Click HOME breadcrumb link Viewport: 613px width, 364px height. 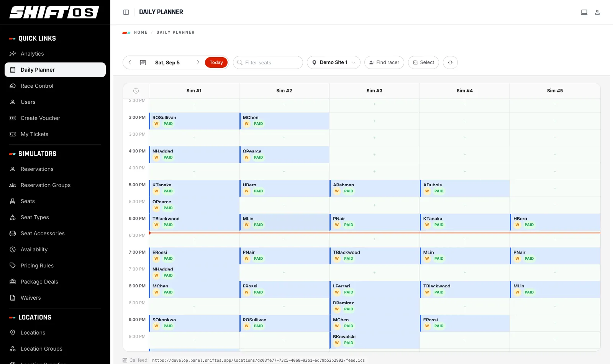point(141,33)
